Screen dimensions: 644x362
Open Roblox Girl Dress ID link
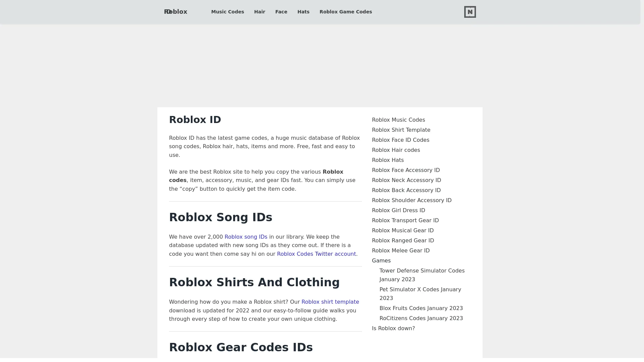coord(398,210)
